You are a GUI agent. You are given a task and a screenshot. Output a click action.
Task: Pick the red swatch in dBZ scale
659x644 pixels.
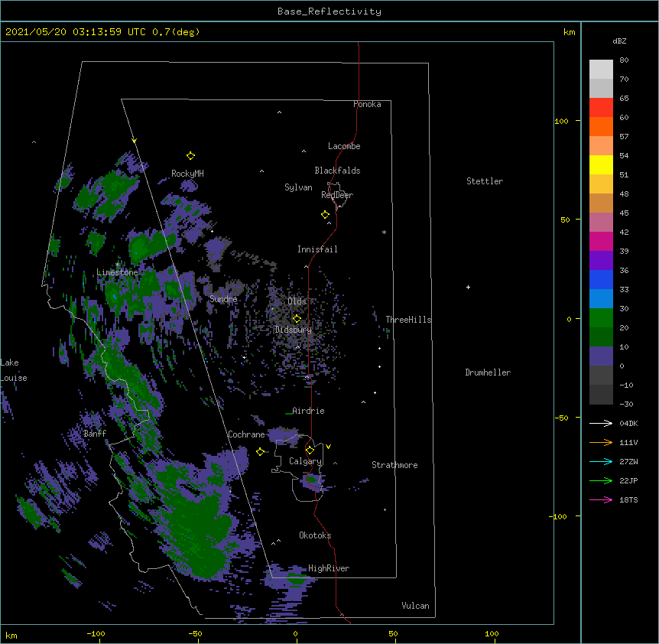coord(601,107)
